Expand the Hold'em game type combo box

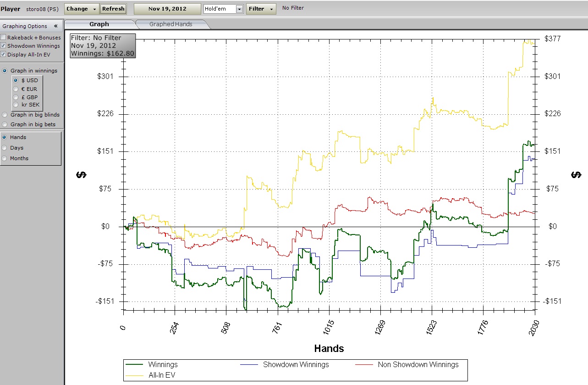click(239, 9)
